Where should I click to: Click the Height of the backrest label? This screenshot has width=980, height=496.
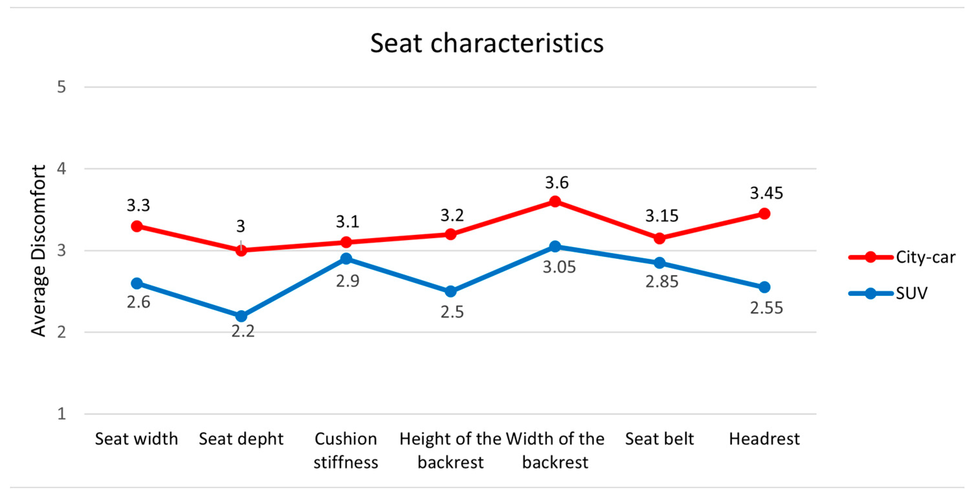450,450
